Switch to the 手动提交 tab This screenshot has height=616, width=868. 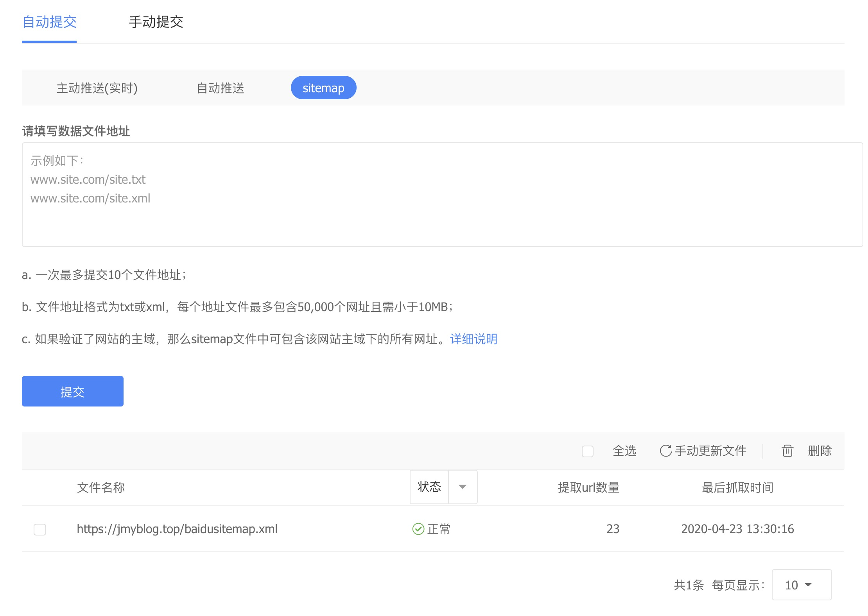[156, 22]
